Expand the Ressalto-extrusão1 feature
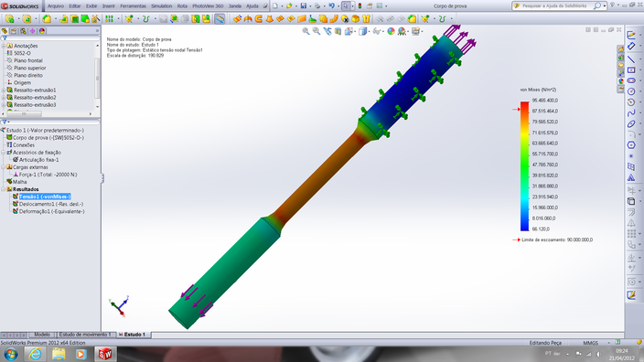This screenshot has height=362, width=644. tap(4, 90)
